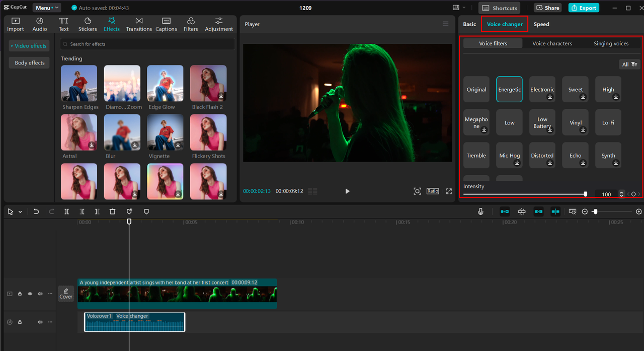Enter full screen preview in Player

(449, 191)
